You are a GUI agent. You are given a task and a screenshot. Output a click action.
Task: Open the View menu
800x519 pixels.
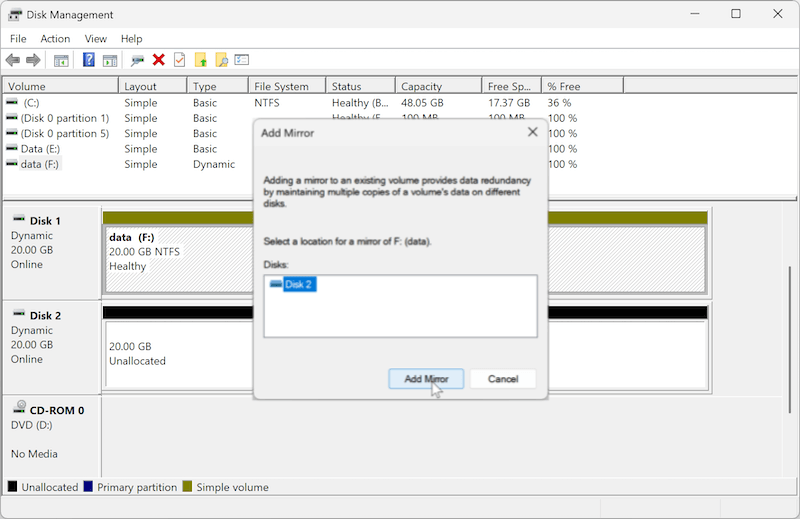coord(96,38)
